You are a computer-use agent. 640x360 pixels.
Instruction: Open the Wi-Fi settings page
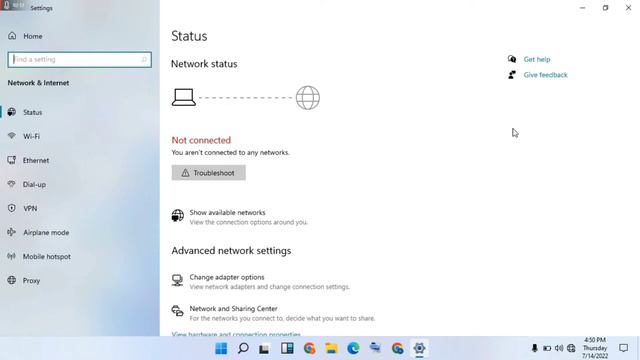tap(31, 136)
